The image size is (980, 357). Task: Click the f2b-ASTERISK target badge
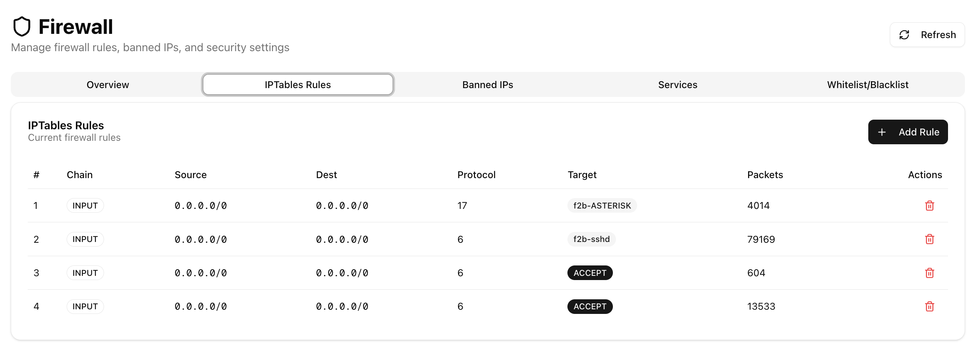click(x=602, y=205)
